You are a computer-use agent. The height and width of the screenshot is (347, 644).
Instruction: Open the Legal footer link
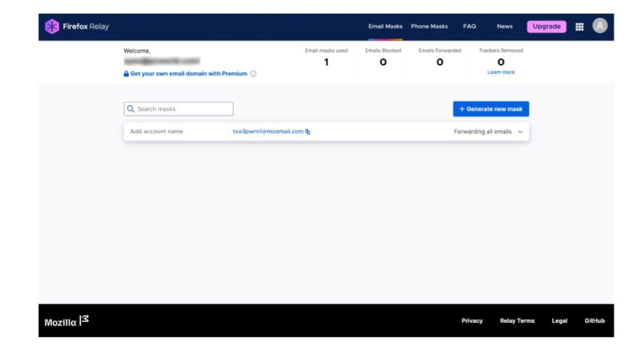click(x=560, y=321)
